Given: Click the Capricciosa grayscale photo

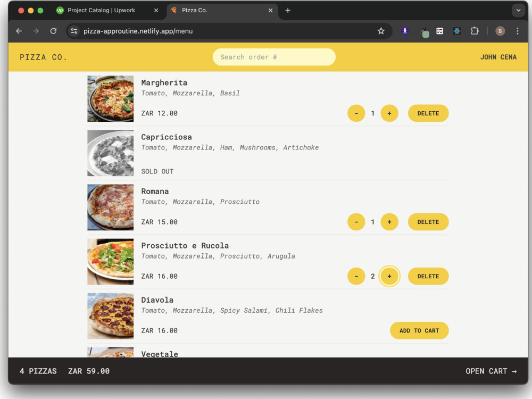Looking at the screenshot, I should (x=110, y=153).
